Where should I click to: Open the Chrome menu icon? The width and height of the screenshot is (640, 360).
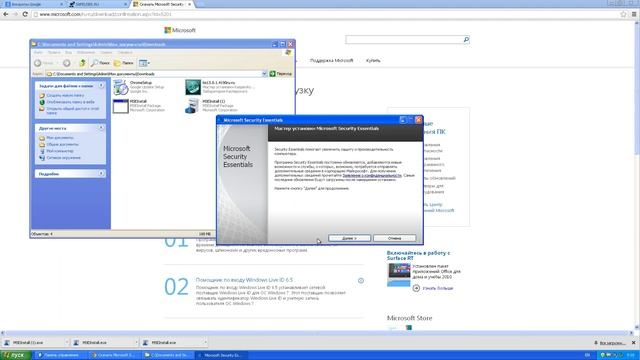[x=634, y=14]
